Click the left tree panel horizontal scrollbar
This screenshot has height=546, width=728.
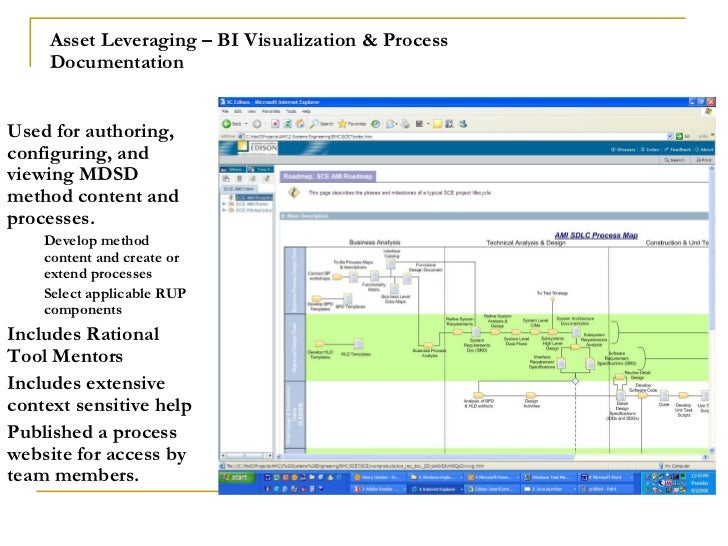pos(247,455)
